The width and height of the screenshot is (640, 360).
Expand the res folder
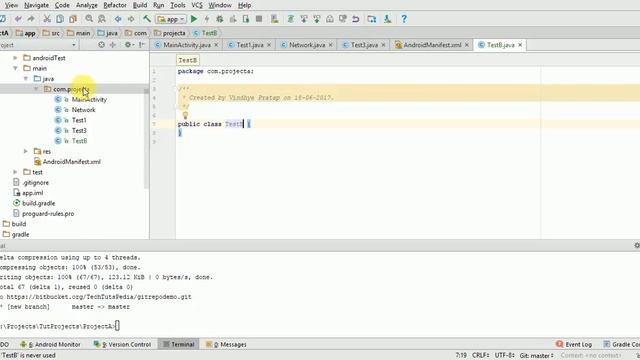point(26,151)
